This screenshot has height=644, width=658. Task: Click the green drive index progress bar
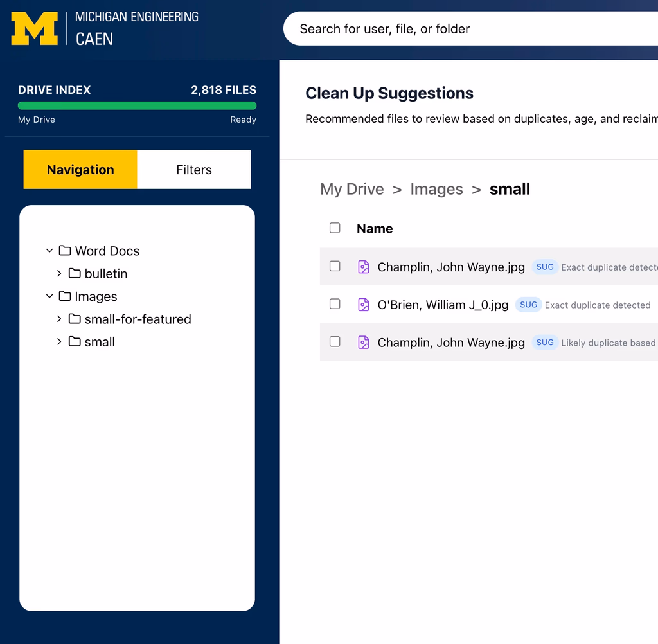click(138, 105)
